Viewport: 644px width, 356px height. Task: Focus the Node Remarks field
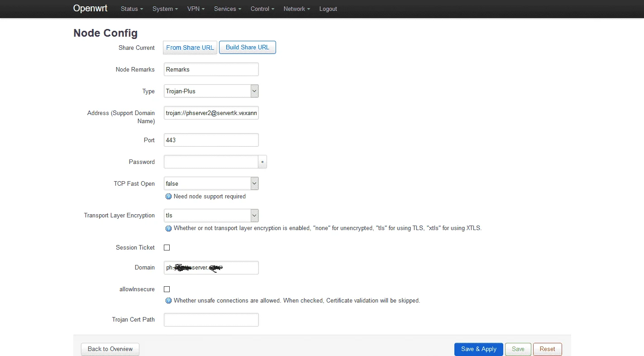pos(211,69)
